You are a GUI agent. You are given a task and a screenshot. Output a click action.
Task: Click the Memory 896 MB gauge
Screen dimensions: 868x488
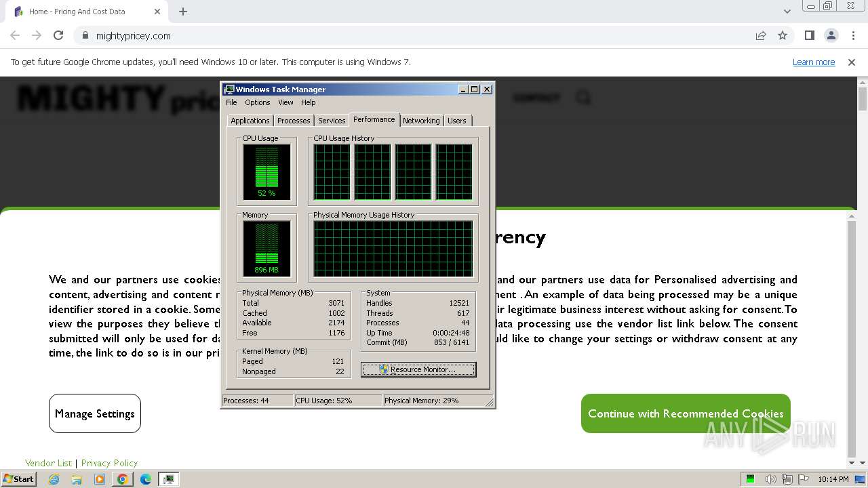(x=267, y=249)
